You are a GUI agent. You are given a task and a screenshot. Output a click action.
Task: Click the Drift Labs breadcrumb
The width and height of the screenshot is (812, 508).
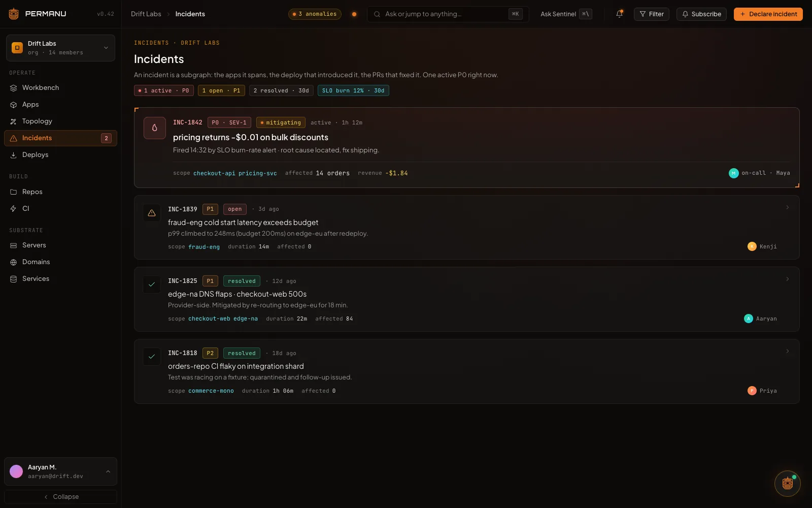(146, 14)
